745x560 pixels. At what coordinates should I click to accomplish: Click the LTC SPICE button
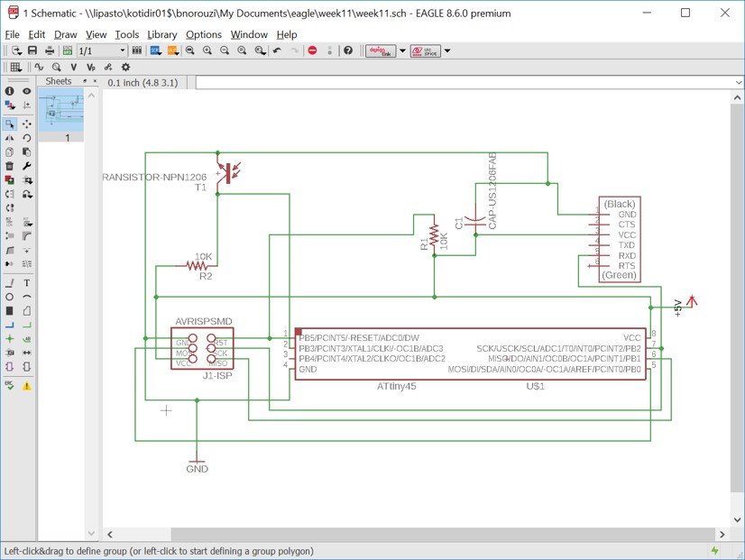pos(425,50)
